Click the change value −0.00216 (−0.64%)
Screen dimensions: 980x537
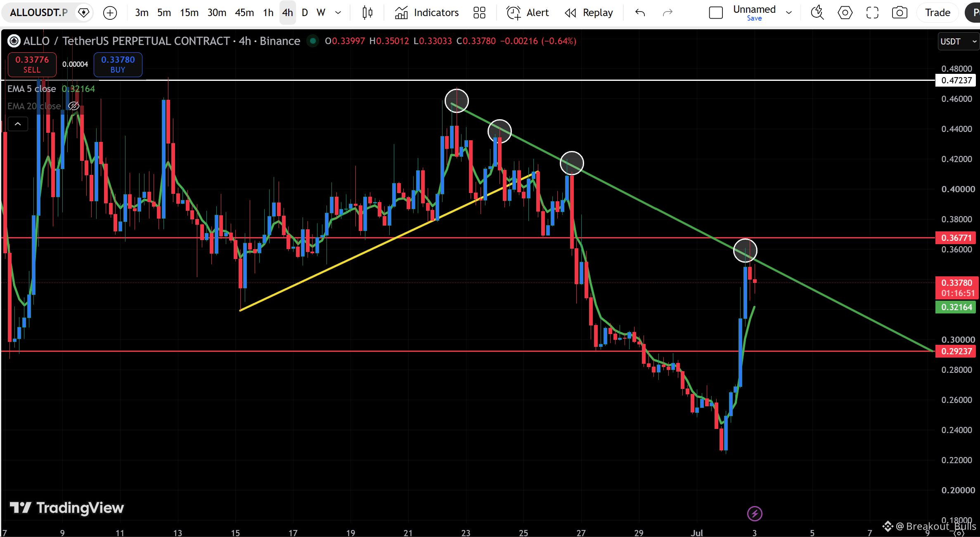538,41
